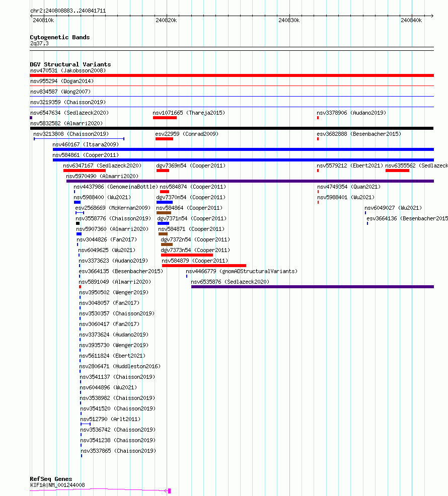Viewport: 448px width, 496px height.
Task: Click long red bar under nsv584879 (Cooper2011)
Action: [204, 266]
